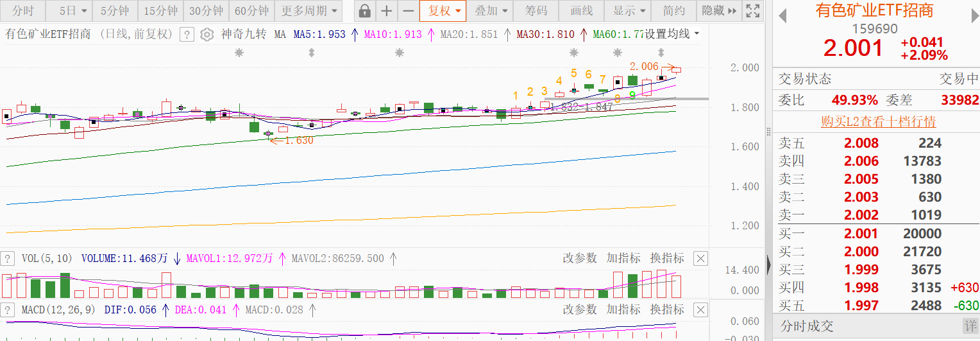Click the help question mark beside the chart title

point(186,35)
